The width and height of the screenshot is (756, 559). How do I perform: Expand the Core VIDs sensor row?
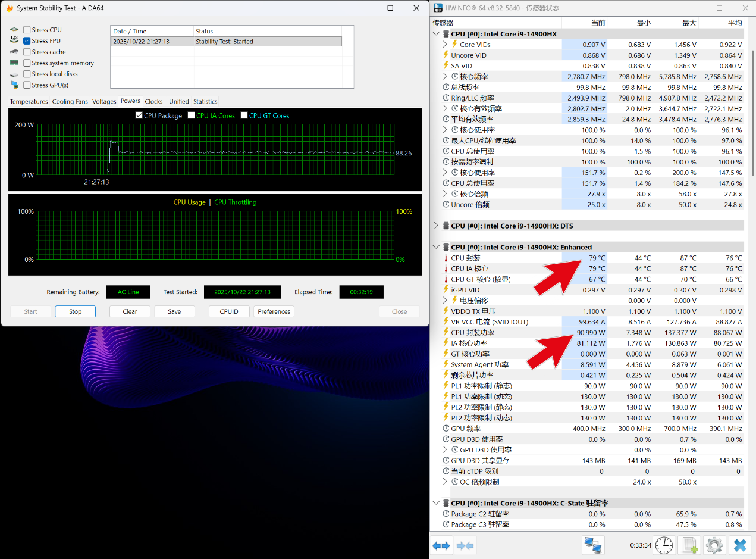(445, 45)
